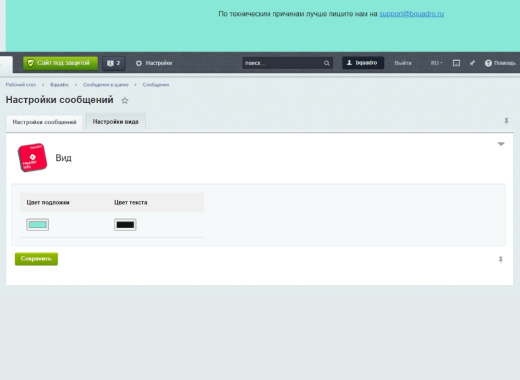Click the pin icon beside Сохранить row
The image size is (520, 380).
click(501, 259)
